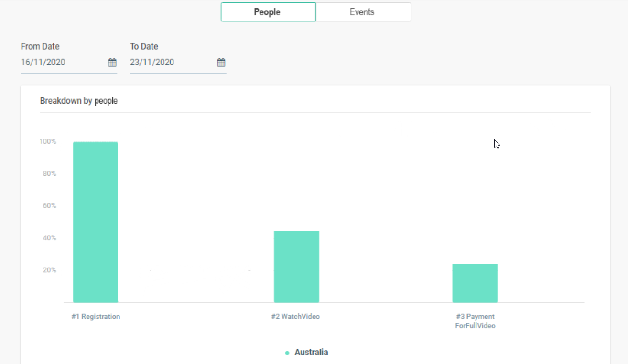This screenshot has width=628, height=364.
Task: Click the #1 Registration axis label
Action: (96, 316)
